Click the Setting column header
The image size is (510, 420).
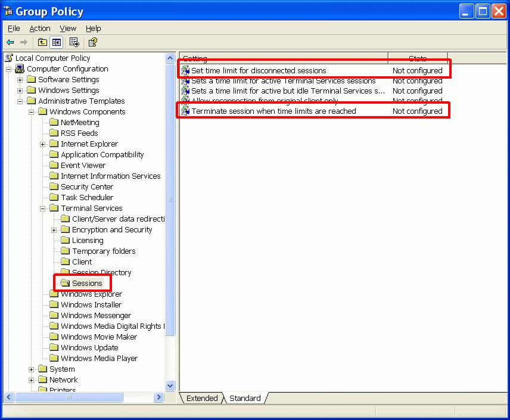point(283,58)
